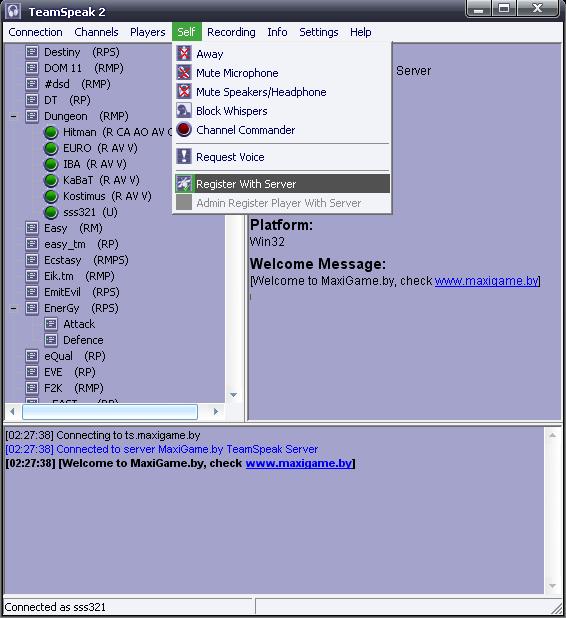Screen dimensions: 566x618
Task: Click the Attack sub-channel icon
Action: click(x=51, y=324)
